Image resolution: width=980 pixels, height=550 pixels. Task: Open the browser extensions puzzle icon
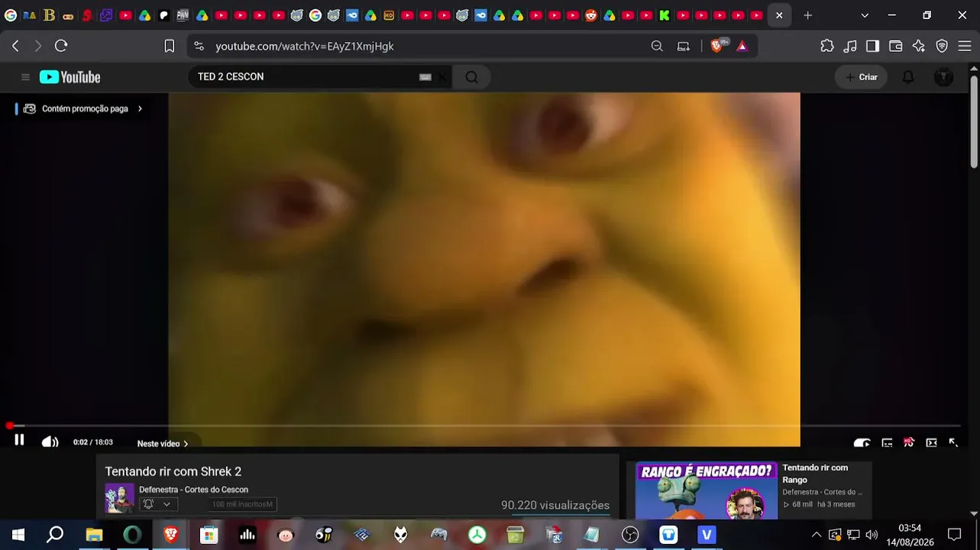[827, 46]
